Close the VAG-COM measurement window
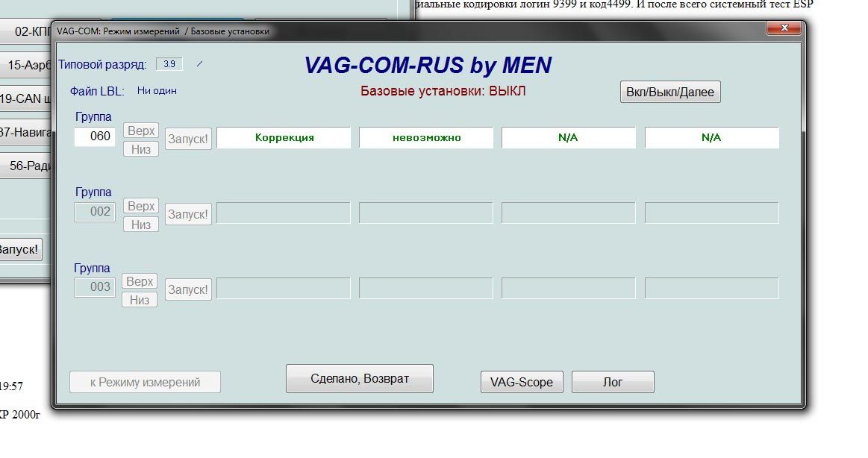This screenshot has height=458, width=868. click(x=784, y=28)
